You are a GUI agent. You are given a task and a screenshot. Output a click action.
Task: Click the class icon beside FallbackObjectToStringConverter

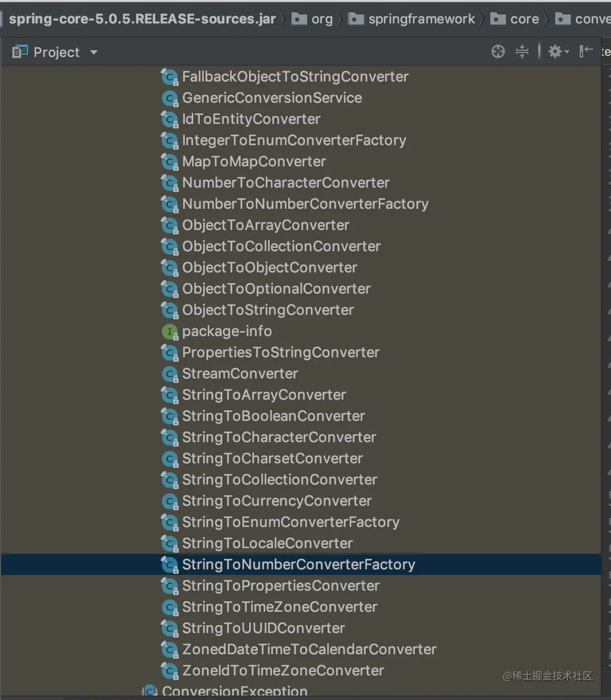click(170, 77)
